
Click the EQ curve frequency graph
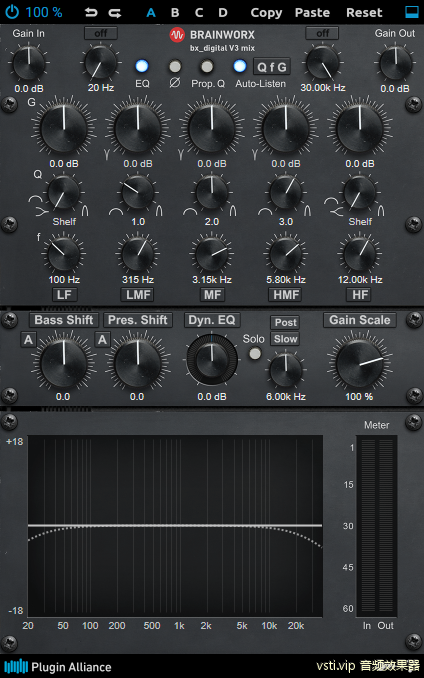pos(175,526)
